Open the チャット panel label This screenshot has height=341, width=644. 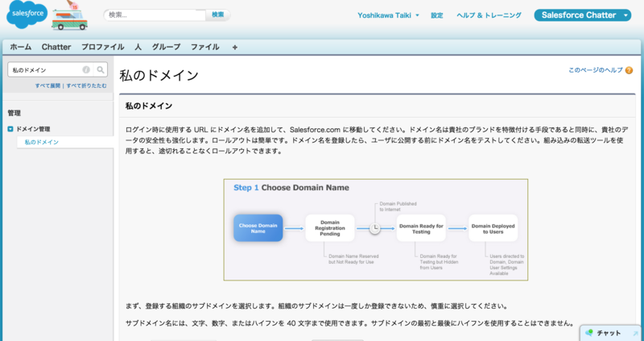tap(609, 333)
